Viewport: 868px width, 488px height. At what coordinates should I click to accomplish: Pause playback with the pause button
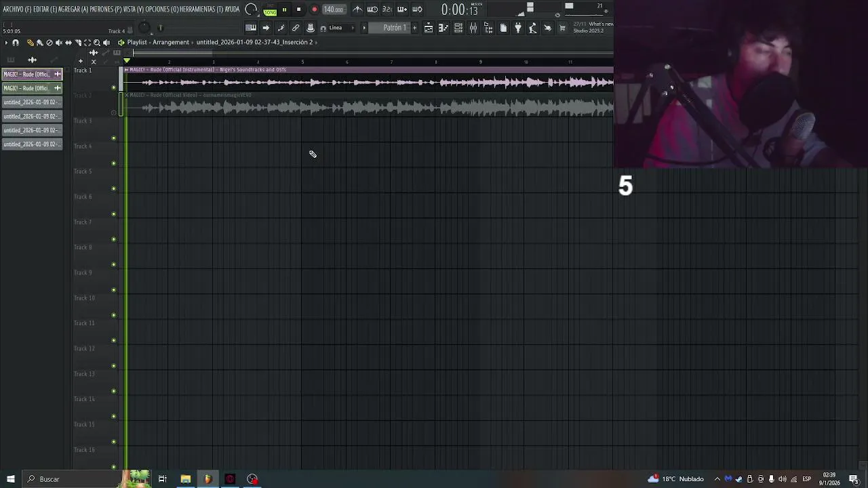point(284,9)
